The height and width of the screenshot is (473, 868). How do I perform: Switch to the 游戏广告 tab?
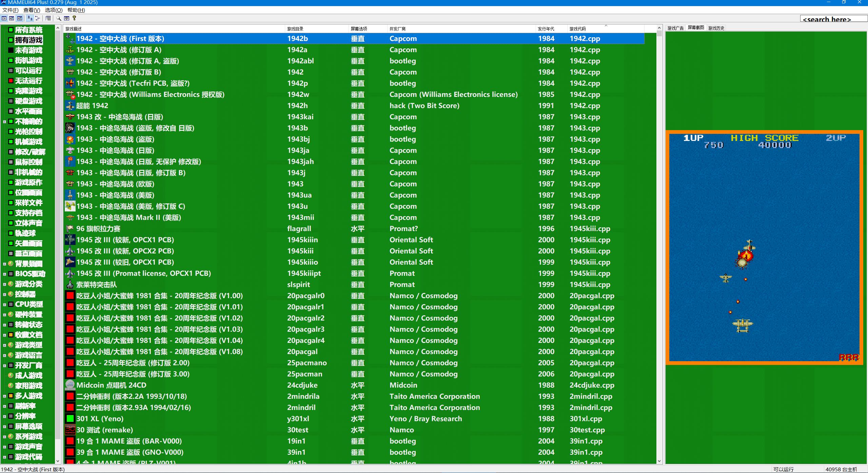point(675,28)
